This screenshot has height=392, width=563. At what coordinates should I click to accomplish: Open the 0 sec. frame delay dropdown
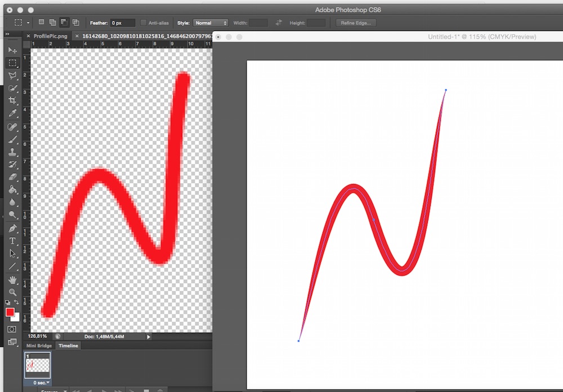[41, 382]
